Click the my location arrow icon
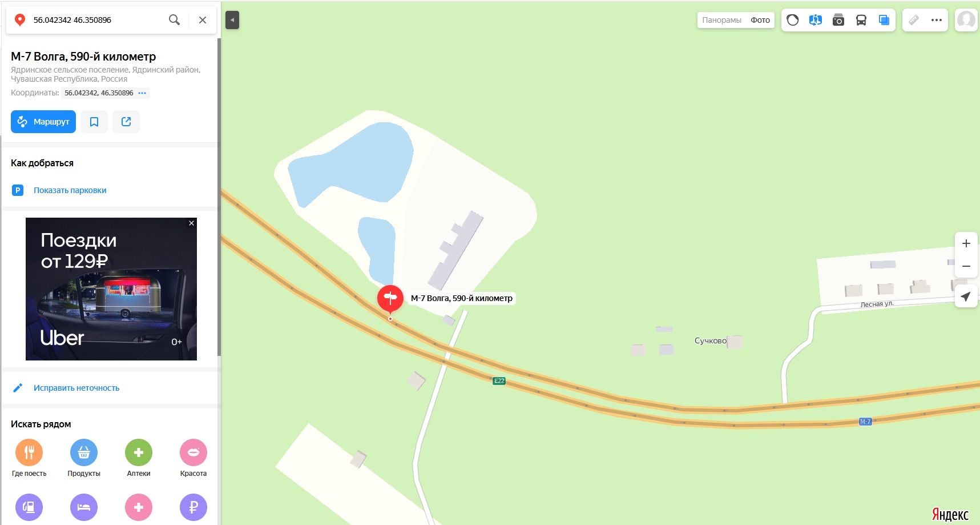 pyautogui.click(x=966, y=296)
